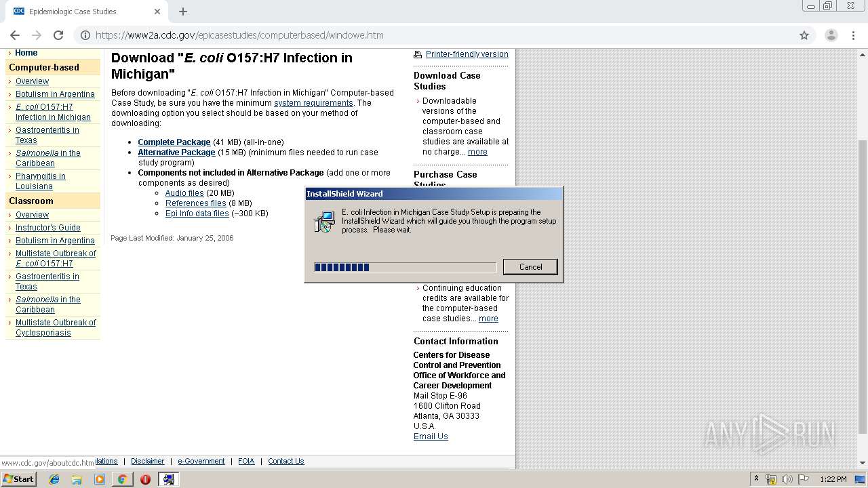This screenshot has height=488, width=868.
Task: Click the network tray icon
Action: pos(771,479)
